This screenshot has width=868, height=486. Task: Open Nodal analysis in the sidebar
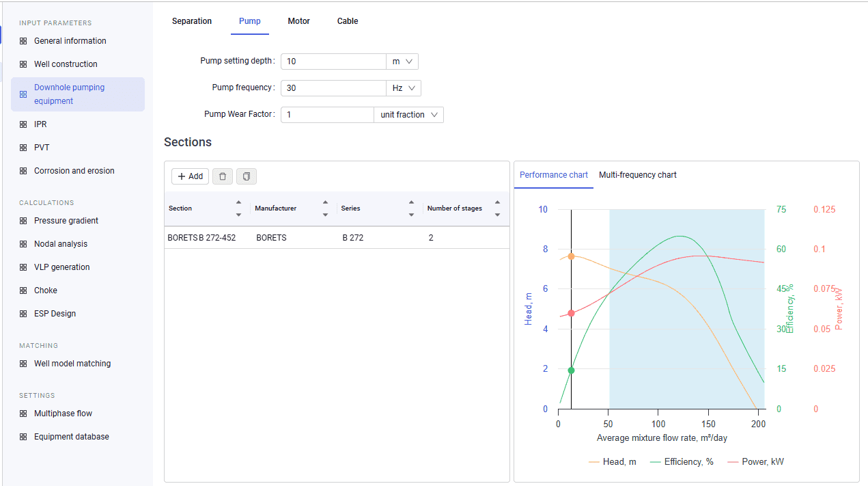(x=61, y=244)
